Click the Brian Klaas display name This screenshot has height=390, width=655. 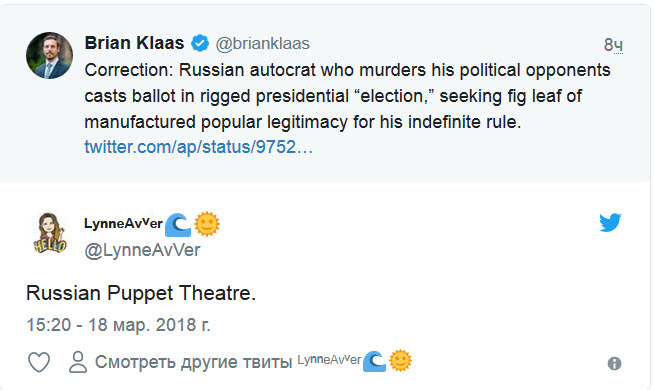pyautogui.click(x=134, y=43)
